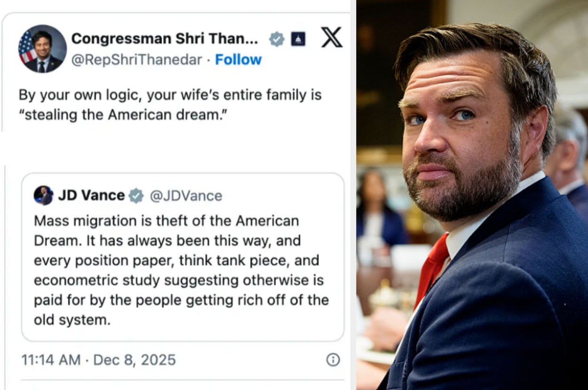Click the government Capitol badge icon

[298, 39]
